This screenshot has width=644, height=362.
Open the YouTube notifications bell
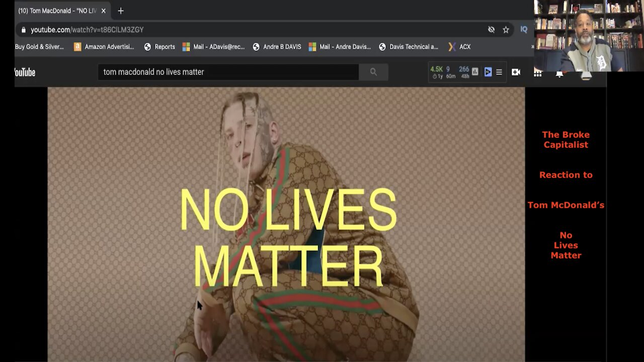(x=559, y=74)
